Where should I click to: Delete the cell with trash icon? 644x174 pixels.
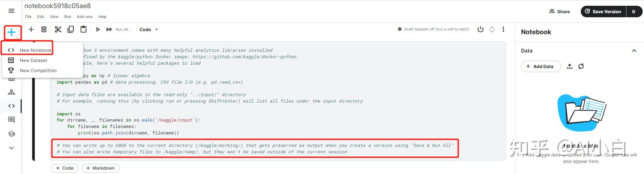(44, 29)
